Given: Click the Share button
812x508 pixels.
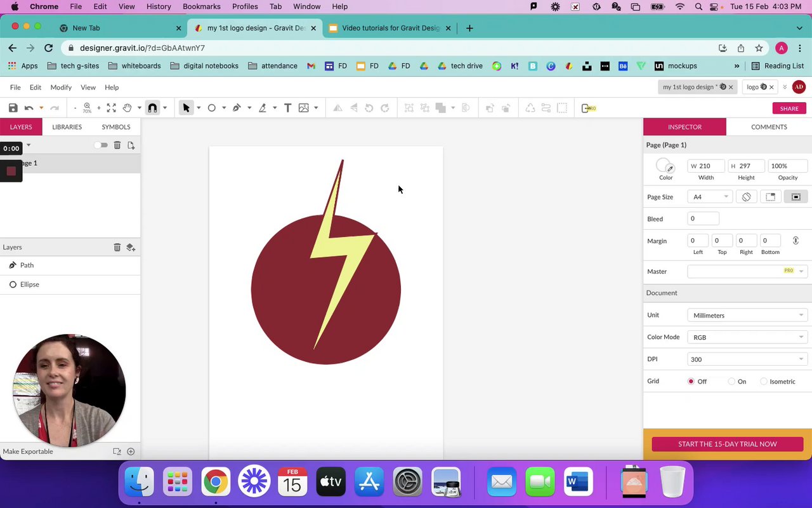Looking at the screenshot, I should [789, 109].
